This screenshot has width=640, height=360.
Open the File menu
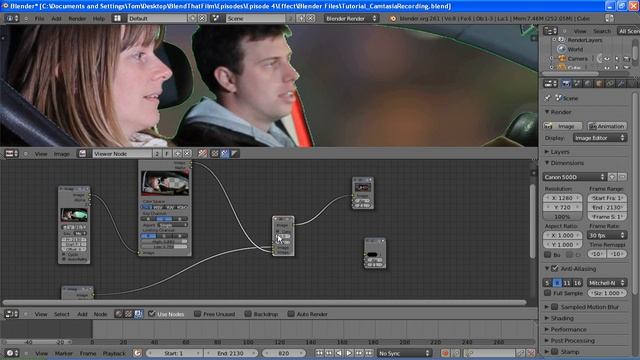pos(39,18)
